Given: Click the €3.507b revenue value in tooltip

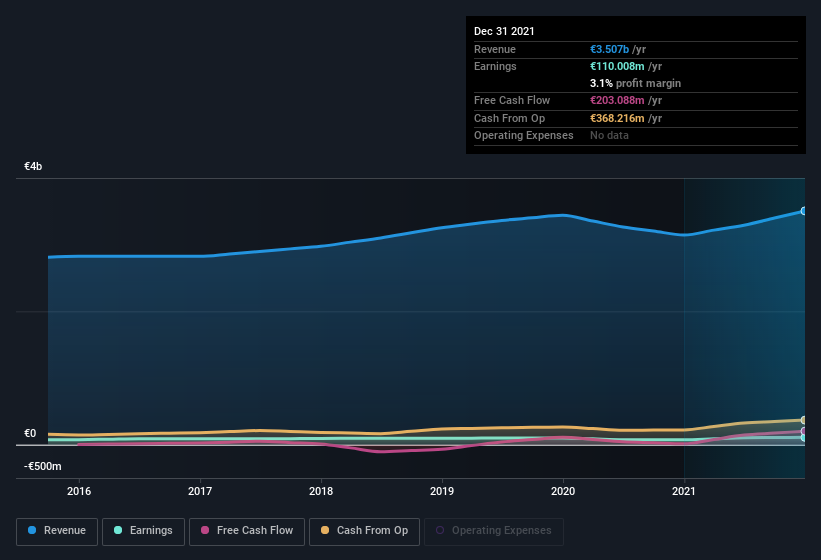Looking at the screenshot, I should point(609,49).
